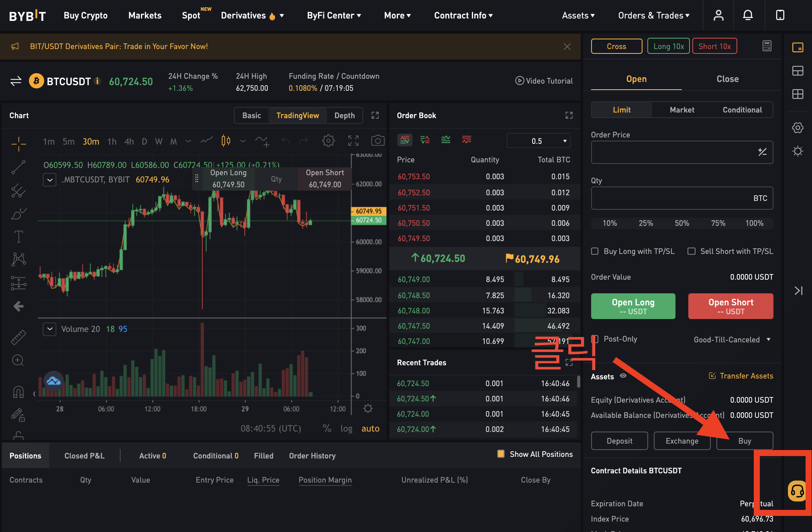Screen dimensions: 812x532
Task: Expand the Order Book panel
Action: coord(569,115)
